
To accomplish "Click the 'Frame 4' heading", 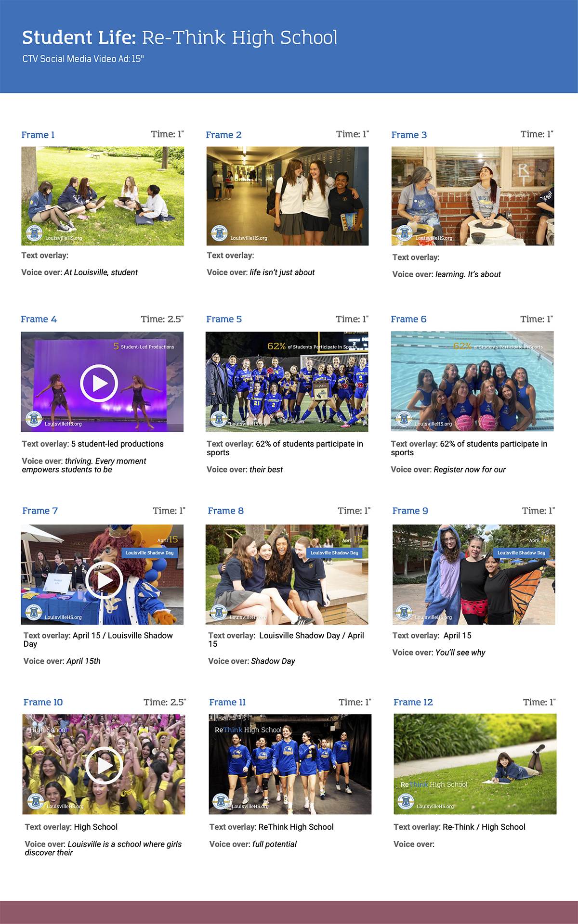I will coord(39,319).
